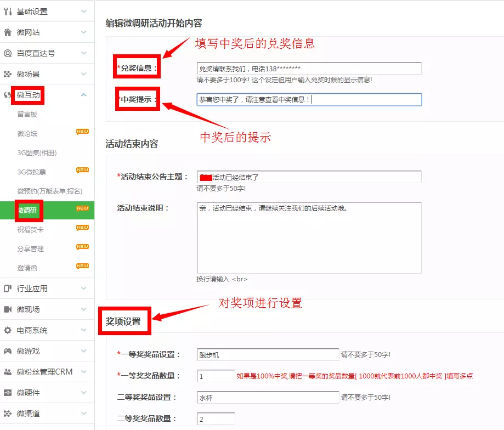Open 祝福贺卡 page
Image resolution: width=504 pixels, height=430 pixels.
point(30,229)
